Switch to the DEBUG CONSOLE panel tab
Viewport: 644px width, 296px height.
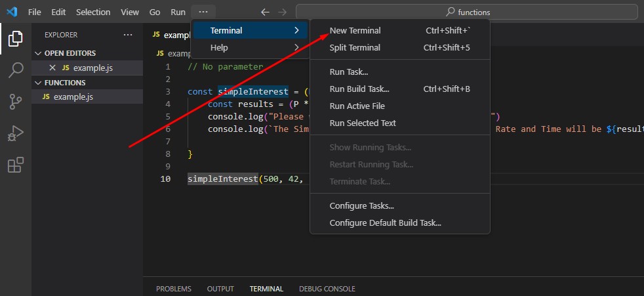tap(327, 289)
